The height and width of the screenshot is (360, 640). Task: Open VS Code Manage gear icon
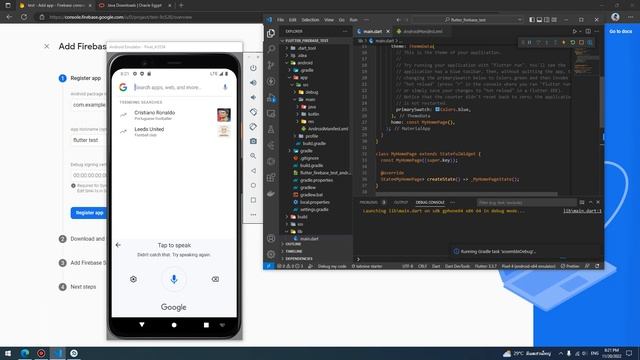(x=271, y=254)
